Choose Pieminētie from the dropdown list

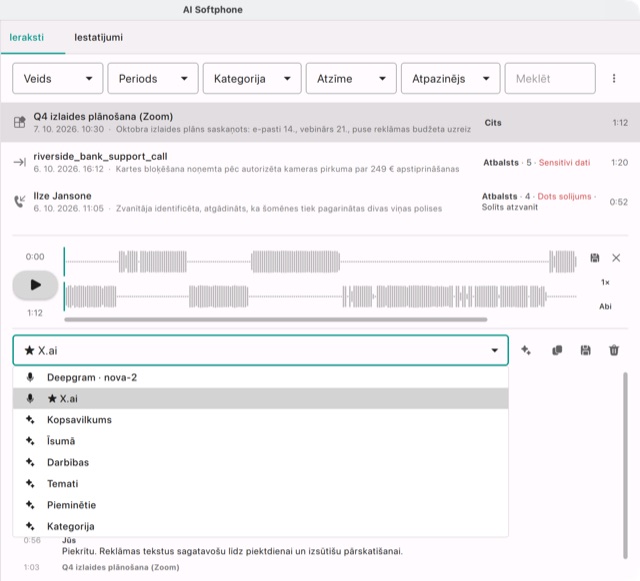pos(260,505)
